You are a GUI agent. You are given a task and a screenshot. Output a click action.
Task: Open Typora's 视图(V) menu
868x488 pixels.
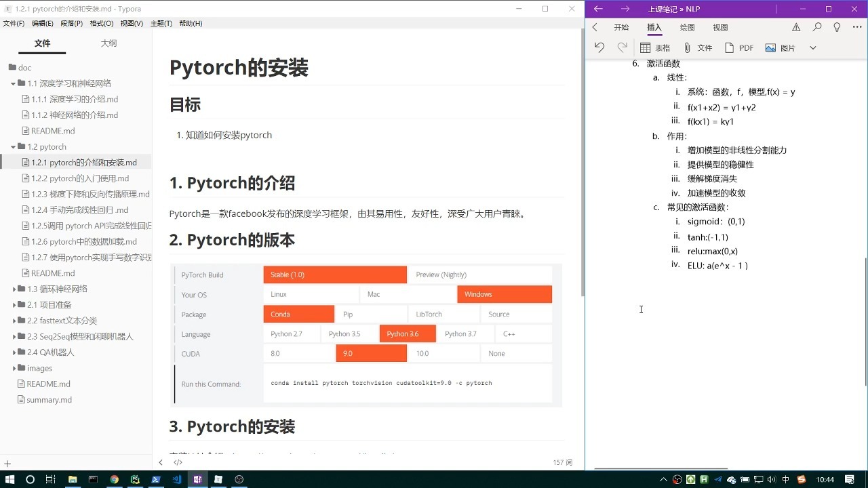(x=132, y=23)
